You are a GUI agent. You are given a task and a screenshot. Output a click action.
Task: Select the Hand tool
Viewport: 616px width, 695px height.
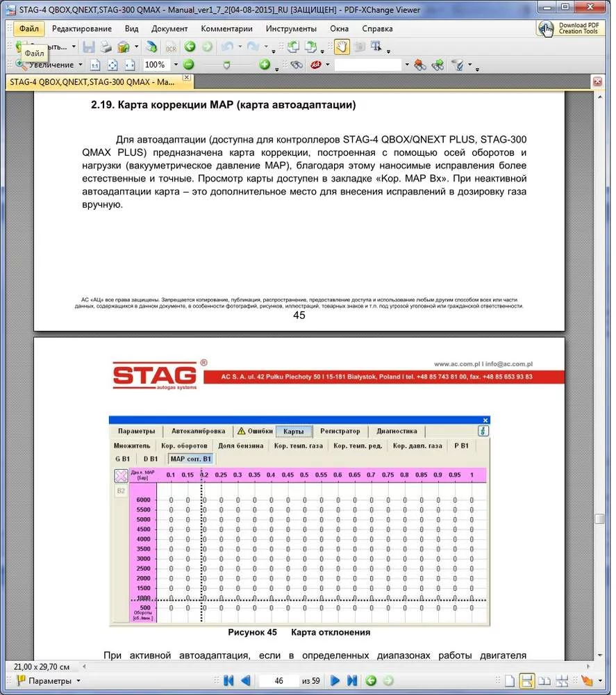click(342, 47)
